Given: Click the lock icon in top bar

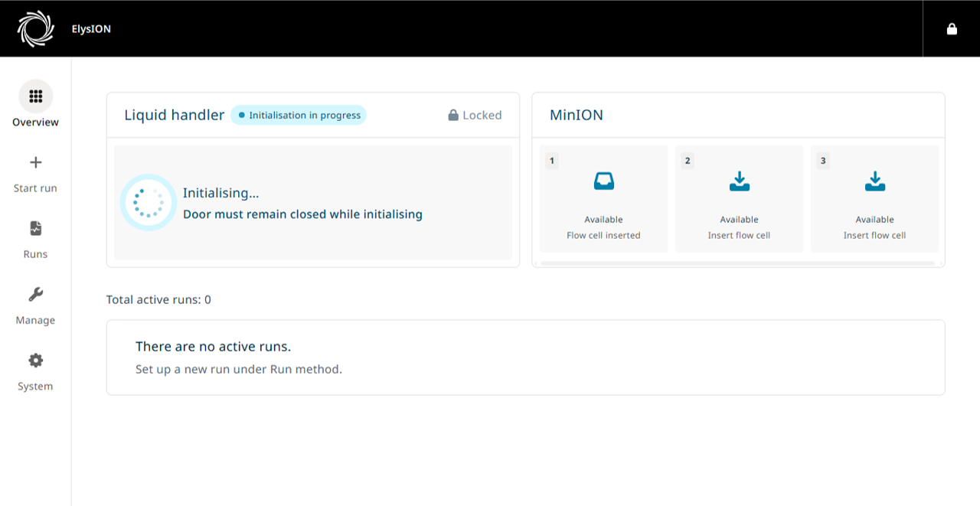Looking at the screenshot, I should tap(952, 29).
